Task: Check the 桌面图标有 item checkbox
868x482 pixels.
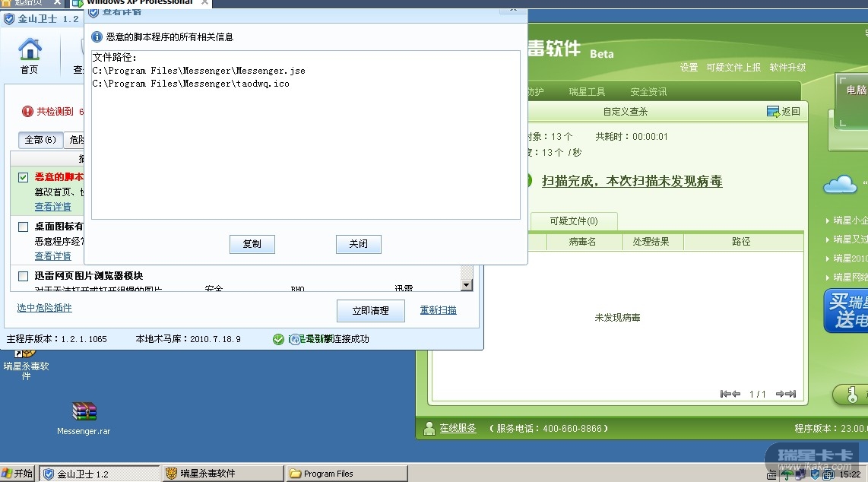Action: point(24,227)
